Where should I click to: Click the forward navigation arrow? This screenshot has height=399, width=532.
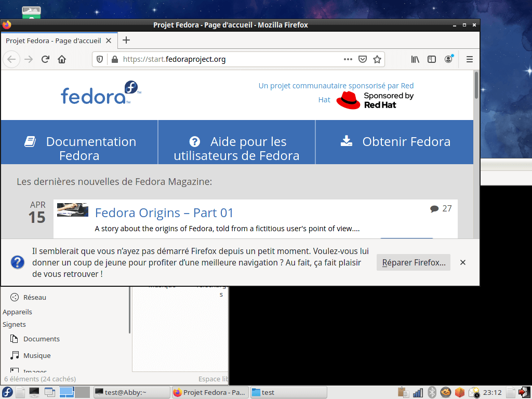click(x=29, y=59)
